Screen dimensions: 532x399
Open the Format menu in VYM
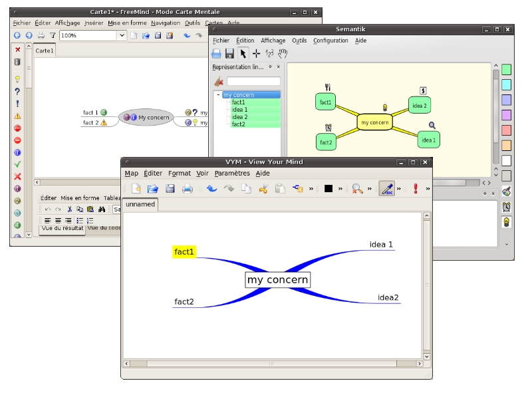pos(180,174)
